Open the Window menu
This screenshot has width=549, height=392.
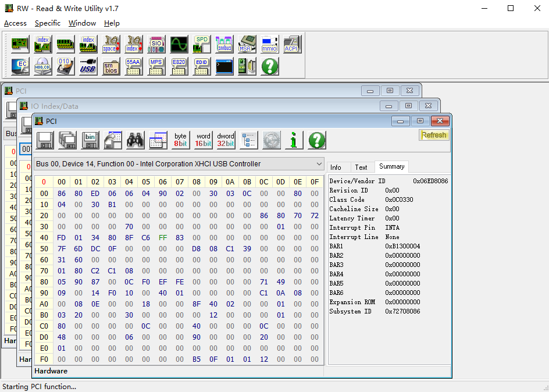click(82, 23)
